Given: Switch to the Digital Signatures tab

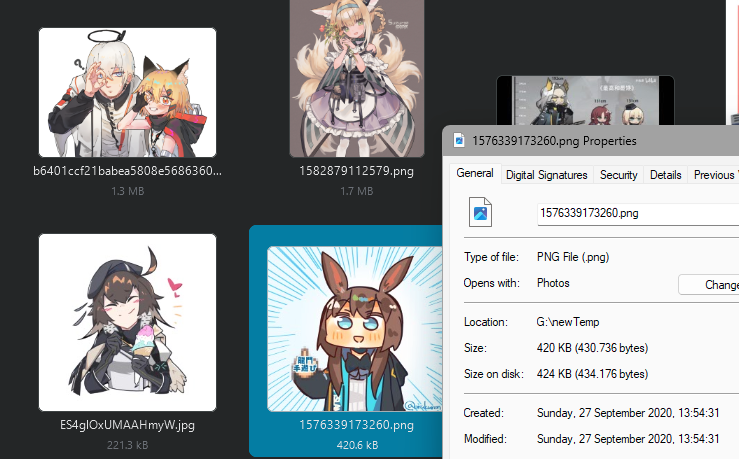Looking at the screenshot, I should click(546, 175).
